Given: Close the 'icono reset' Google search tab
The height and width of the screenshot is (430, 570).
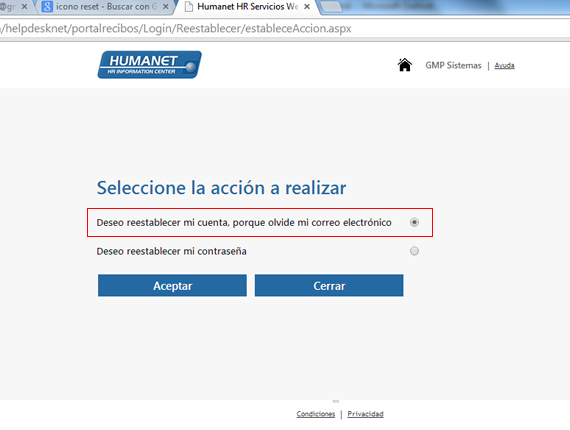Looking at the screenshot, I should pos(165,7).
